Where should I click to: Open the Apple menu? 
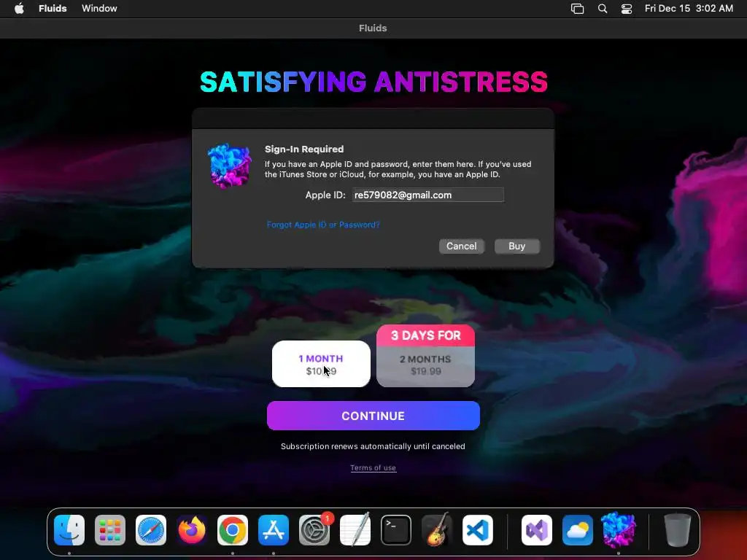19,9
